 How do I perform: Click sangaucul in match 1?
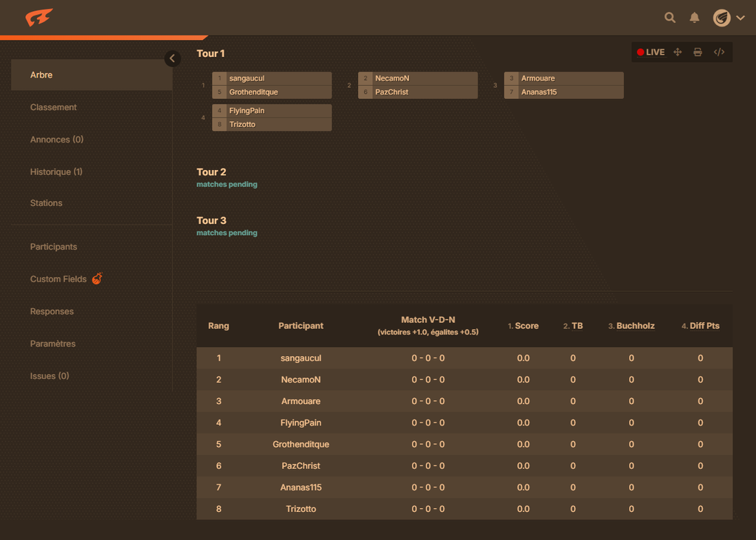247,78
